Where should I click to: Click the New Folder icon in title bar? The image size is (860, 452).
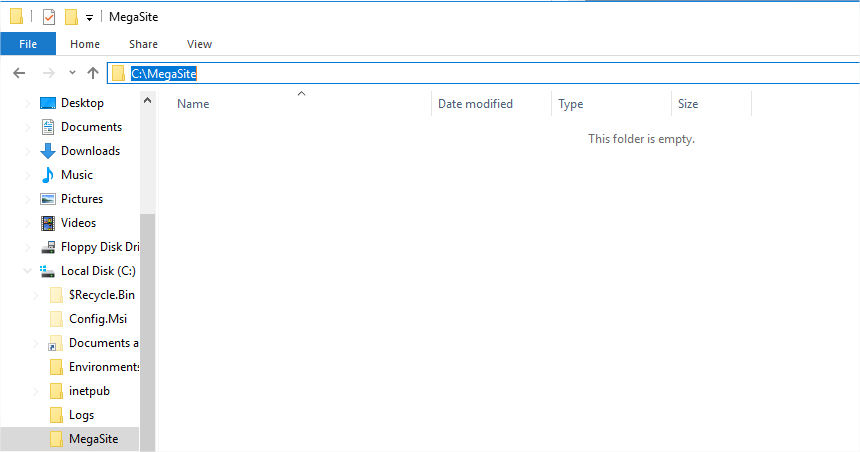point(71,17)
